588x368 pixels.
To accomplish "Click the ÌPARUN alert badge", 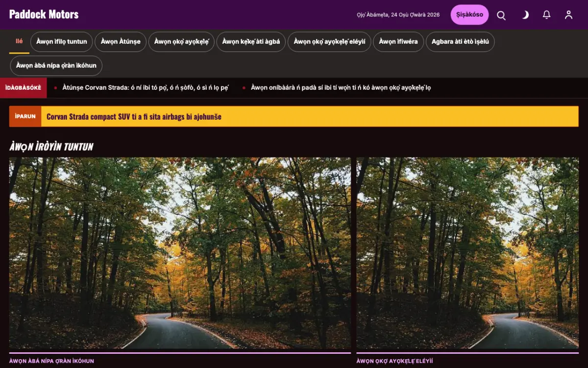I will point(25,117).
